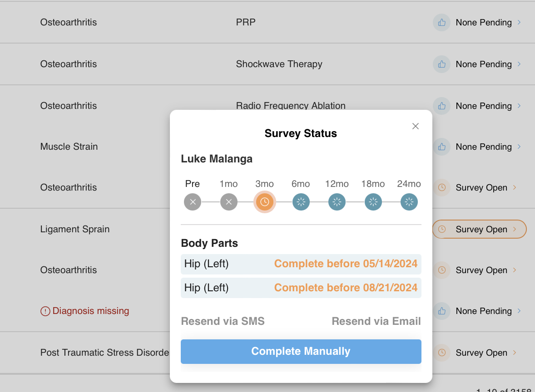Click clock icon in Post Traumatic Stress row
This screenshot has height=392, width=535.
pos(441,353)
